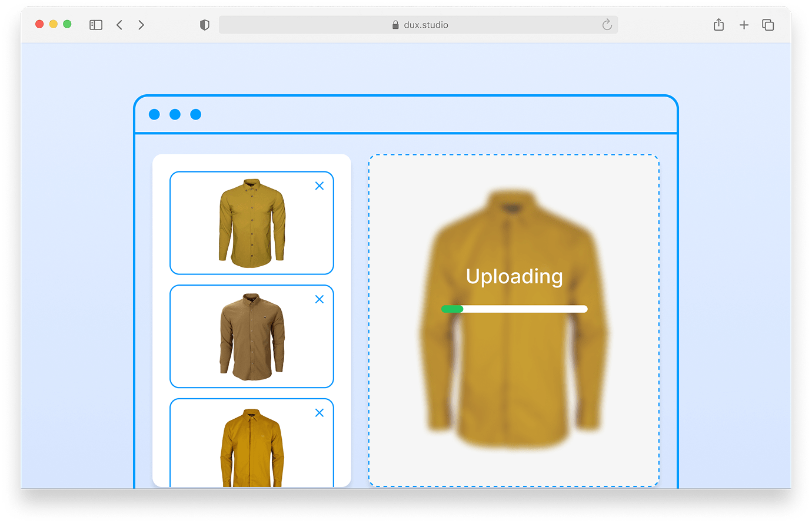Remove the third yellow shirt thumbnail
The image size is (812, 523).
coord(320,413)
